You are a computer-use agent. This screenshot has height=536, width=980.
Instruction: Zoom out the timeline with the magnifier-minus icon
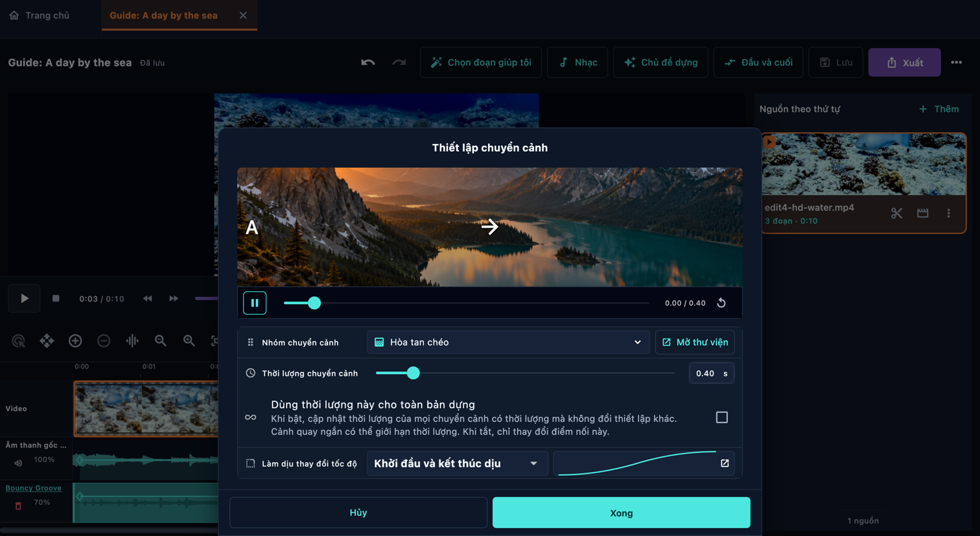click(x=161, y=341)
